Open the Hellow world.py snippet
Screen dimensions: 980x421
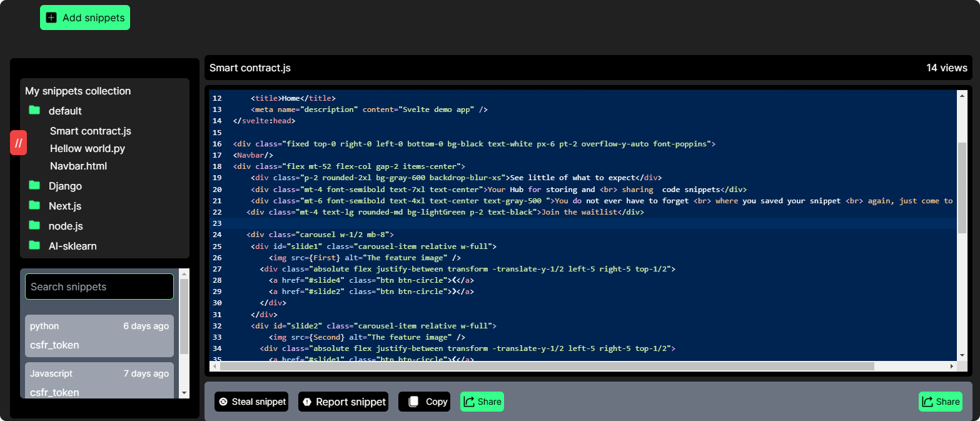tap(88, 149)
